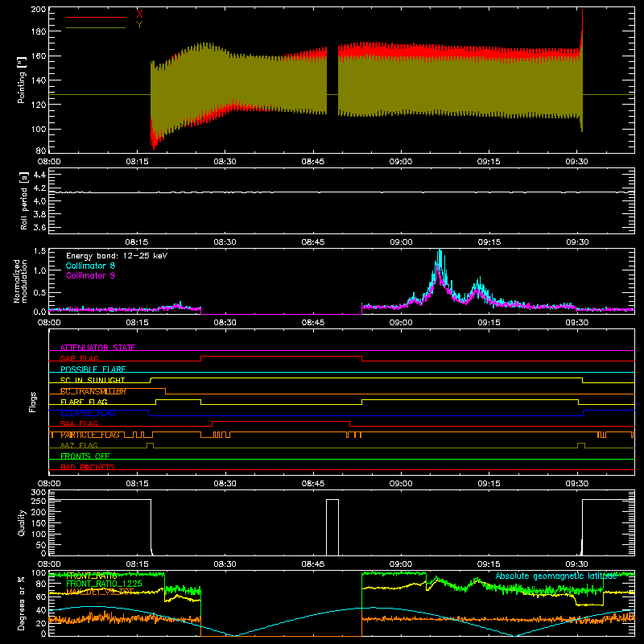The width and height of the screenshot is (644, 644).
Task: Click the red X legend line sample
Action: [96, 17]
